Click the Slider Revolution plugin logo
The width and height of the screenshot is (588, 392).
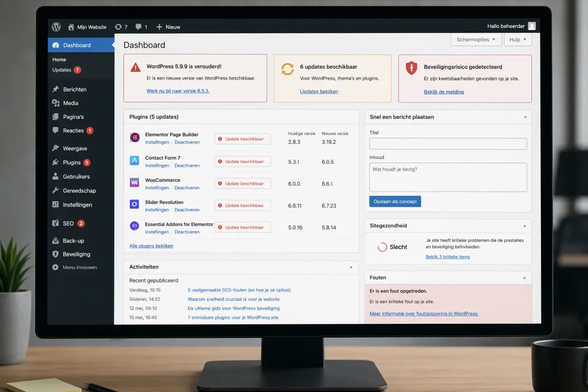(134, 204)
